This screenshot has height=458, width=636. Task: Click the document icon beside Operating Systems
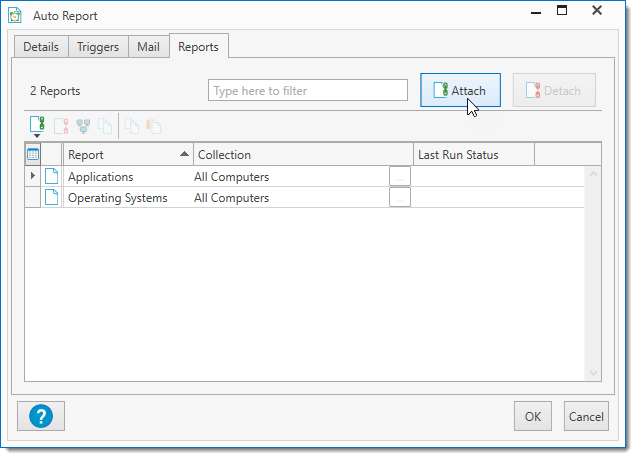pos(52,198)
